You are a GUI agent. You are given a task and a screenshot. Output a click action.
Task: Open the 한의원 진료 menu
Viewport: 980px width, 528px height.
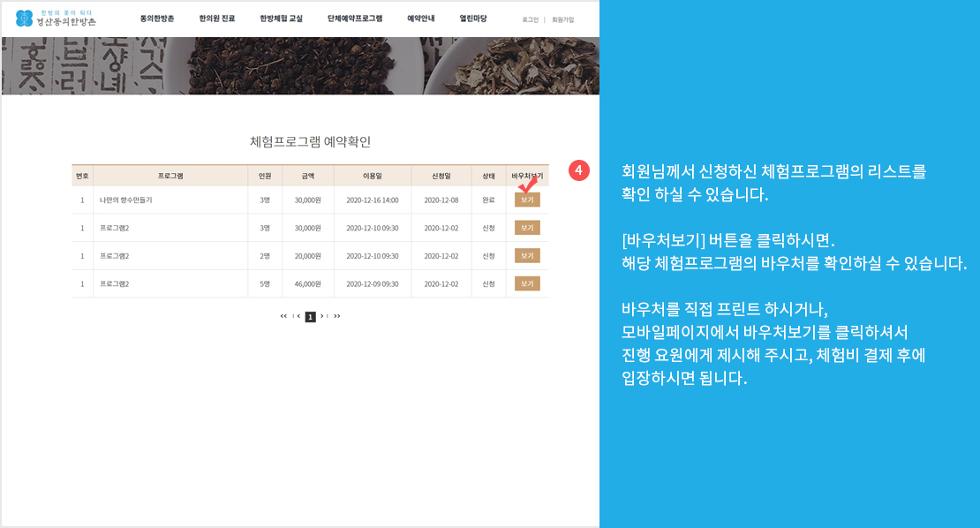coord(217,19)
